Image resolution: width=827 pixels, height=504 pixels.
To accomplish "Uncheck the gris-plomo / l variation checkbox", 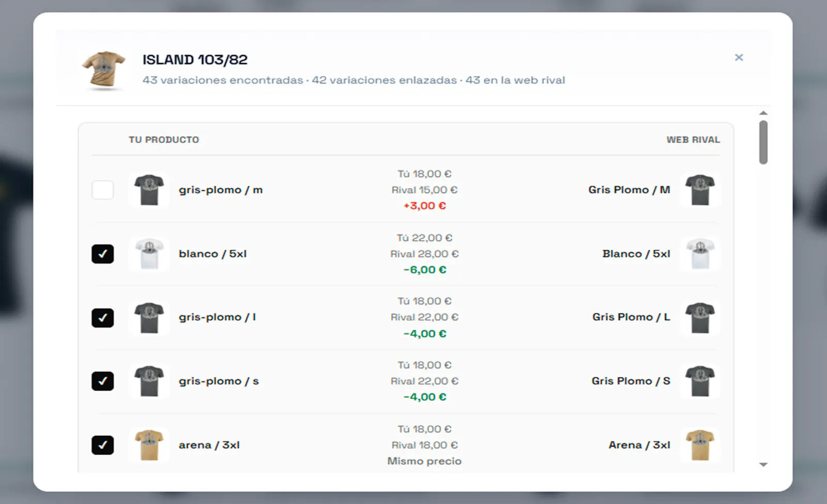I will [x=103, y=318].
